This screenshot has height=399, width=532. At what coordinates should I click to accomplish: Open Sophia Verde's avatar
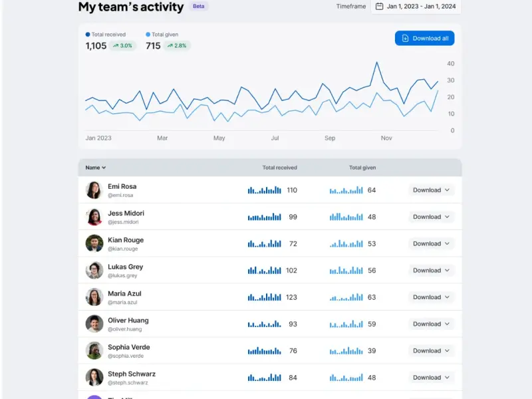pos(94,351)
